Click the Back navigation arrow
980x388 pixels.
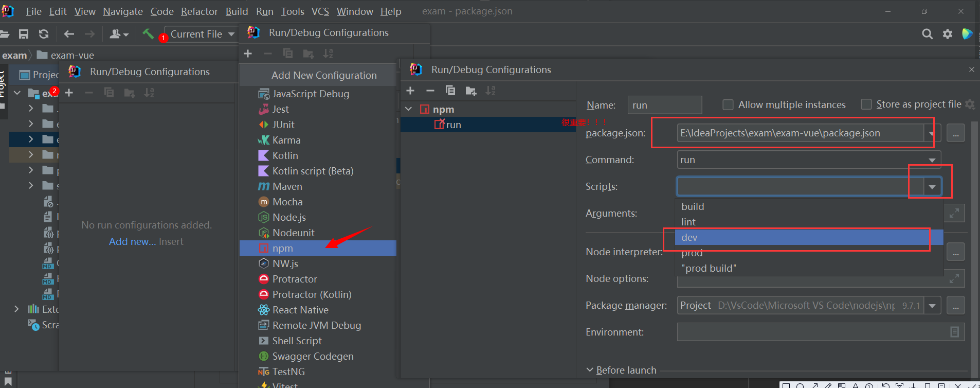tap(69, 34)
